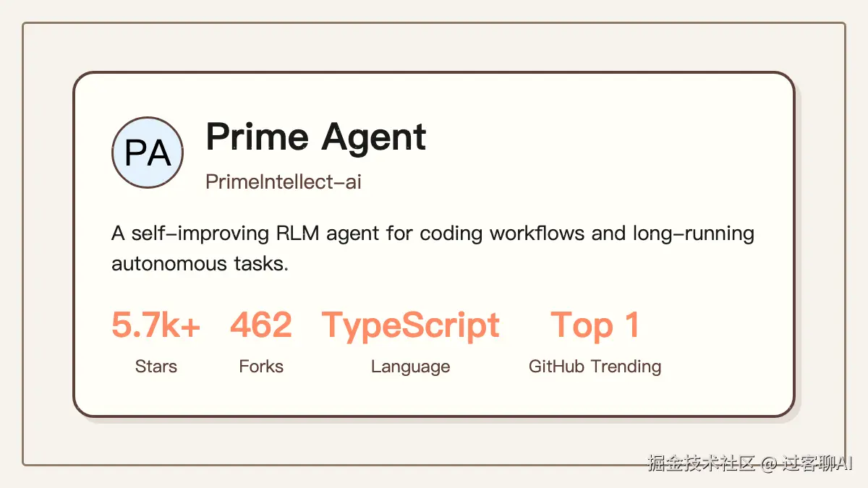Image resolution: width=868 pixels, height=488 pixels.
Task: Select the Stars label
Action: 156,367
